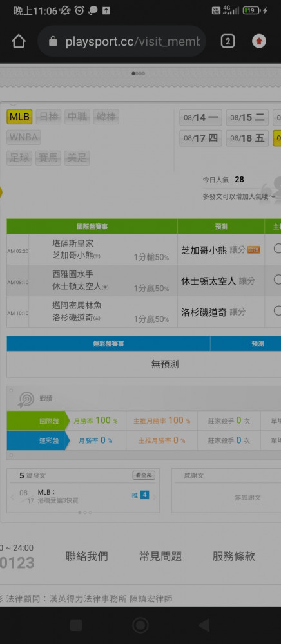Open the 常見問題 footer link
Screen dimensions: 281x644
tap(160, 556)
